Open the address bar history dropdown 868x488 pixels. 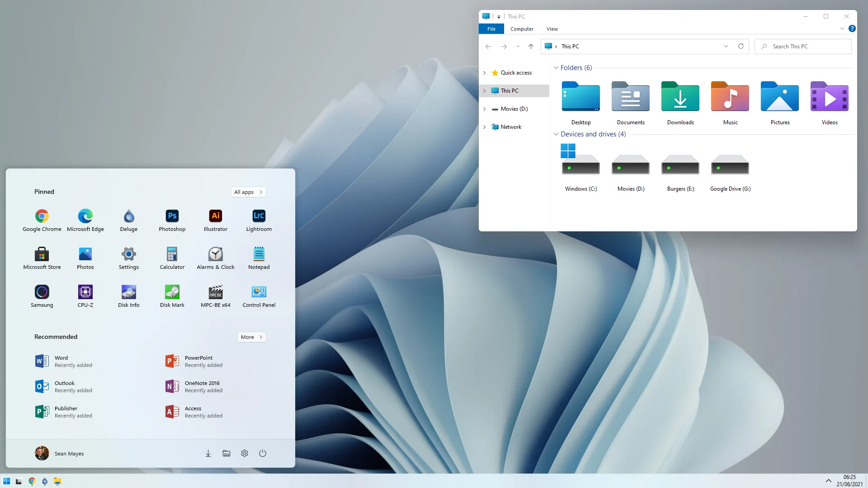(x=726, y=46)
